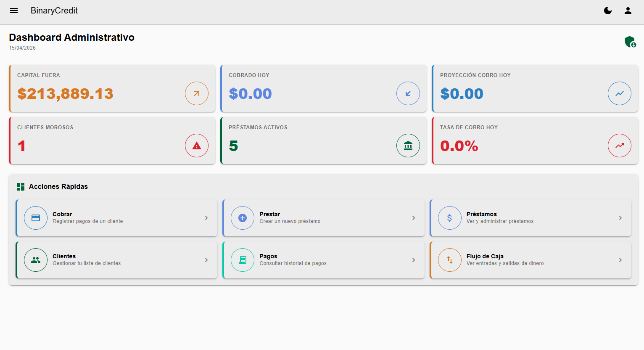Click the 0.0% collection rate value
The width and height of the screenshot is (644, 350).
pos(459,146)
